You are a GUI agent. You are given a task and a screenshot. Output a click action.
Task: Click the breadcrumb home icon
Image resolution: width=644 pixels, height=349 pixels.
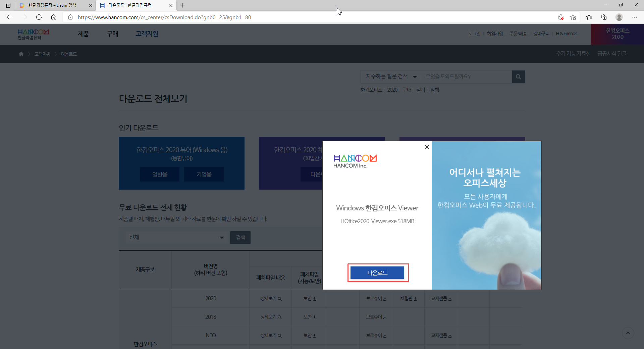point(21,54)
